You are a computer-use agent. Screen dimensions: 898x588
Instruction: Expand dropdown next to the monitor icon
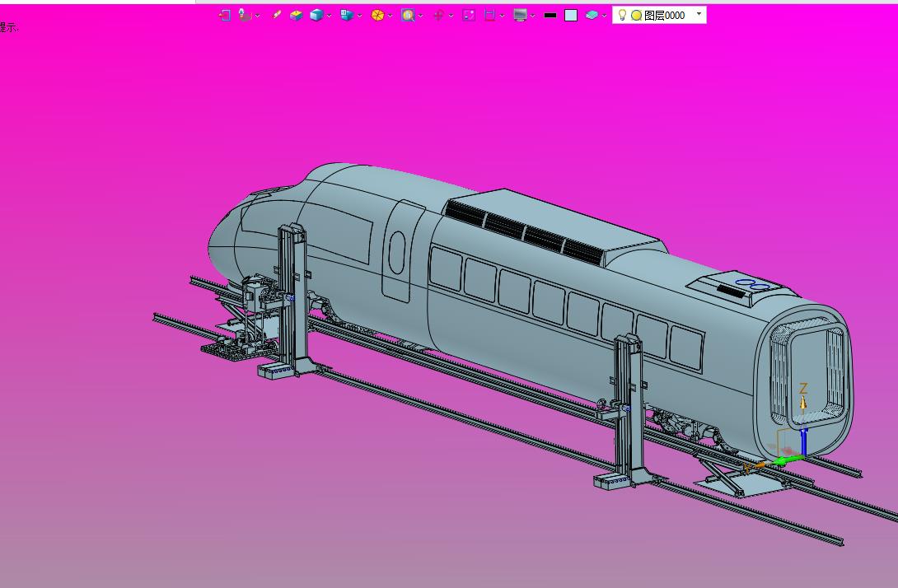pyautogui.click(x=533, y=15)
